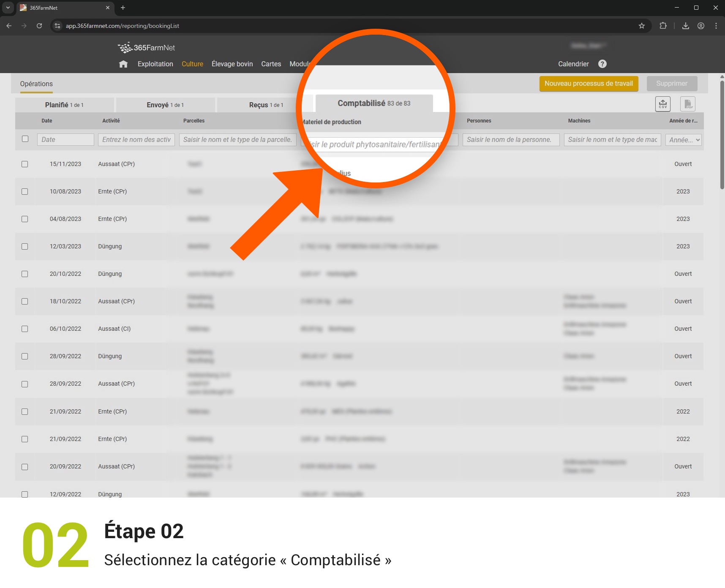Open the Culture menu
725x588 pixels.
tap(192, 64)
